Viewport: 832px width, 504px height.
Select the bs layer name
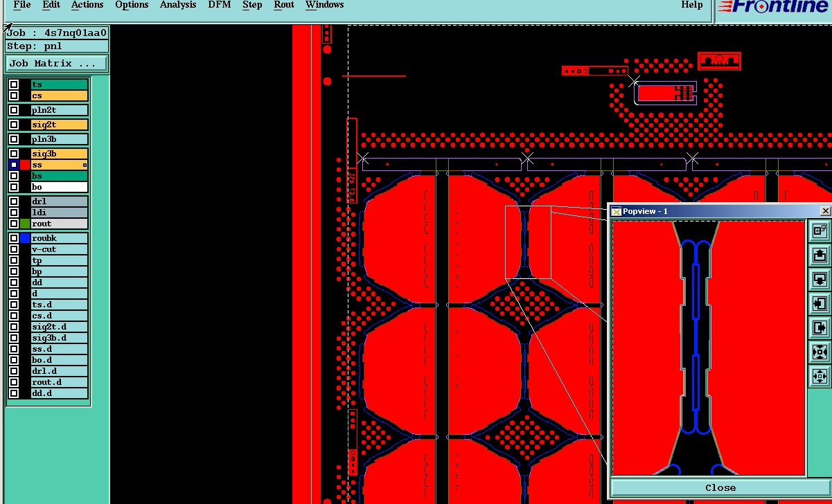coord(60,176)
